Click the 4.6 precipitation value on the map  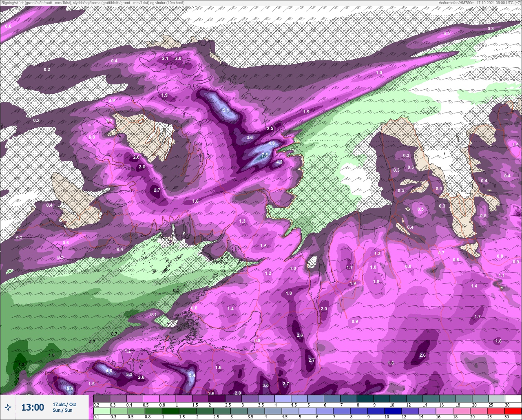tap(109, 371)
